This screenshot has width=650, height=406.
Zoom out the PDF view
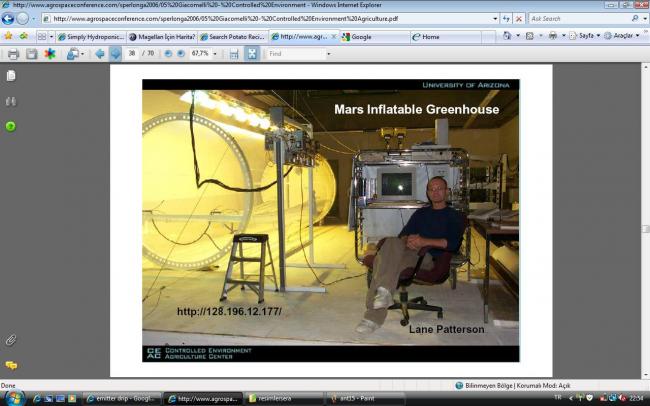click(x=168, y=54)
